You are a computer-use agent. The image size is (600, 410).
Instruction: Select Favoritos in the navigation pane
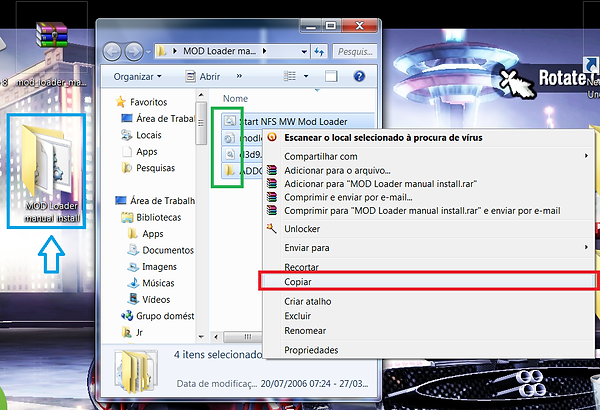[142, 102]
